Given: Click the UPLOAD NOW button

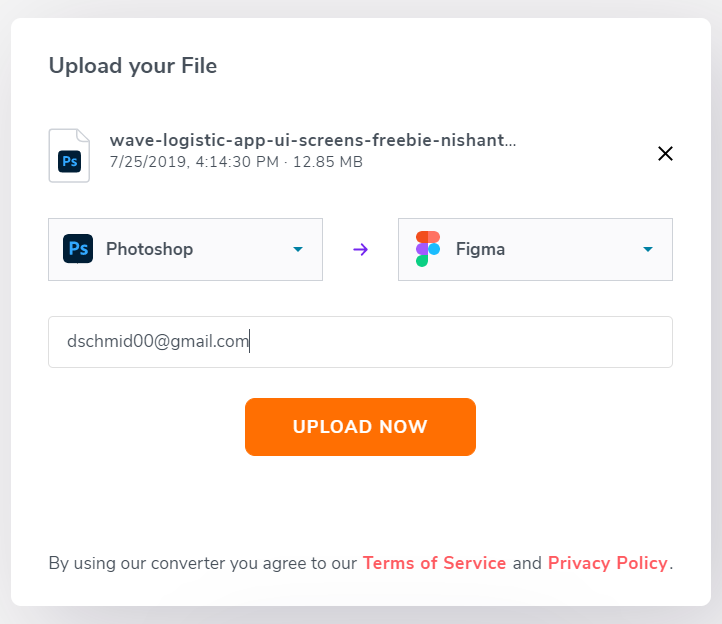Looking at the screenshot, I should point(361,427).
